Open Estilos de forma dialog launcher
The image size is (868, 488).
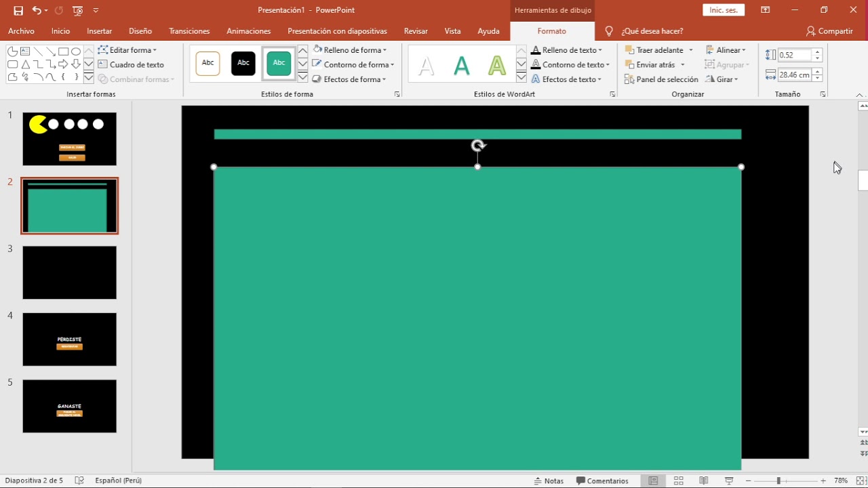[x=397, y=94]
